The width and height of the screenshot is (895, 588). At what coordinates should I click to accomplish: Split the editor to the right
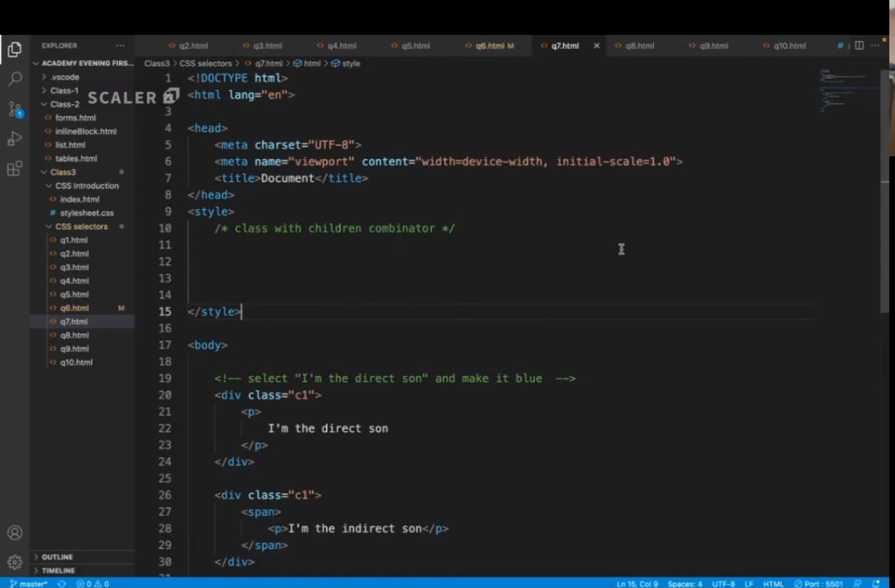(x=859, y=46)
